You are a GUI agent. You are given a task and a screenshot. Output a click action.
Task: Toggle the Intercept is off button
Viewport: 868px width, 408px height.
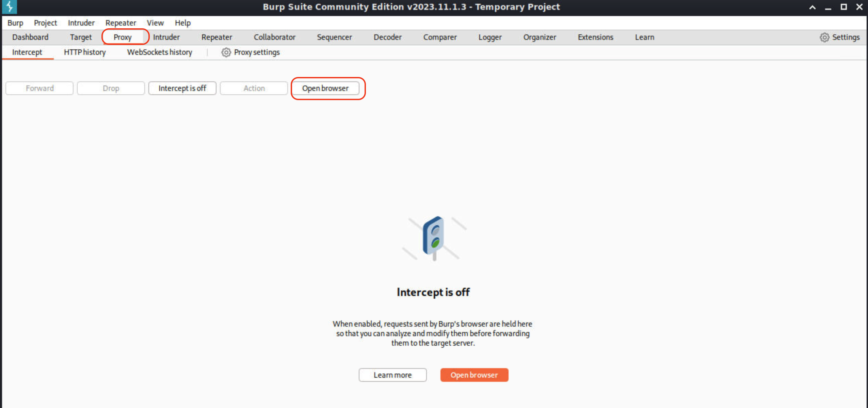point(182,88)
